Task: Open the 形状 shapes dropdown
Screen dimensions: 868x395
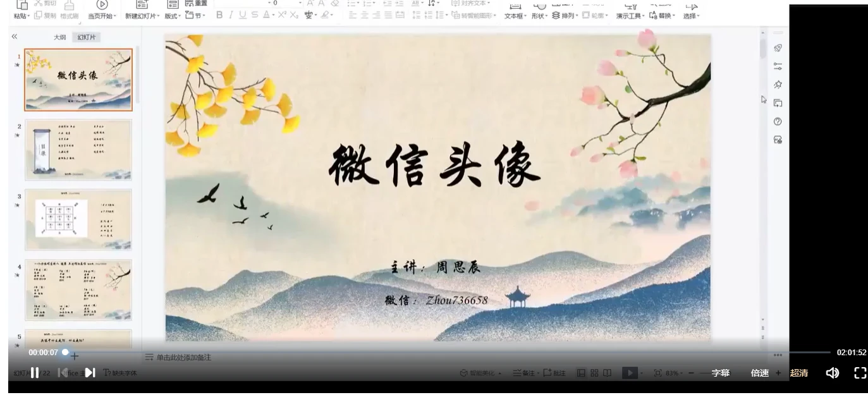Action: pos(539,16)
